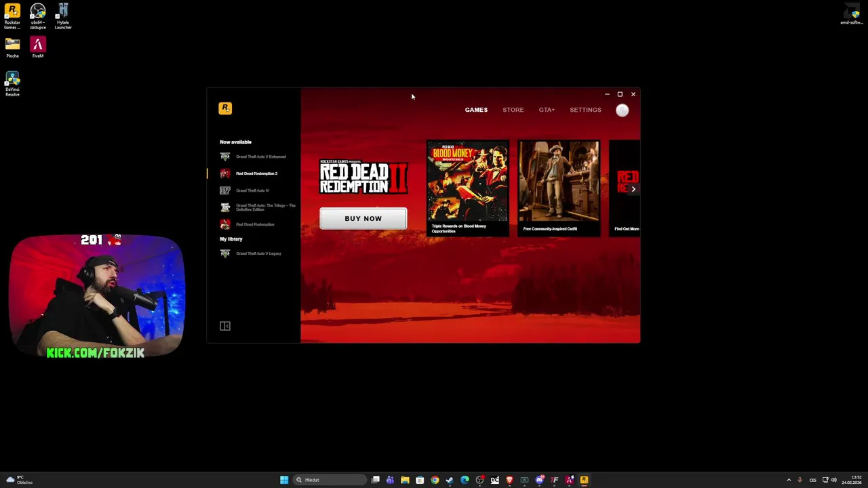Open the amd-software desktop shortcut
Image resolution: width=868 pixels, height=488 pixels.
click(x=852, y=14)
